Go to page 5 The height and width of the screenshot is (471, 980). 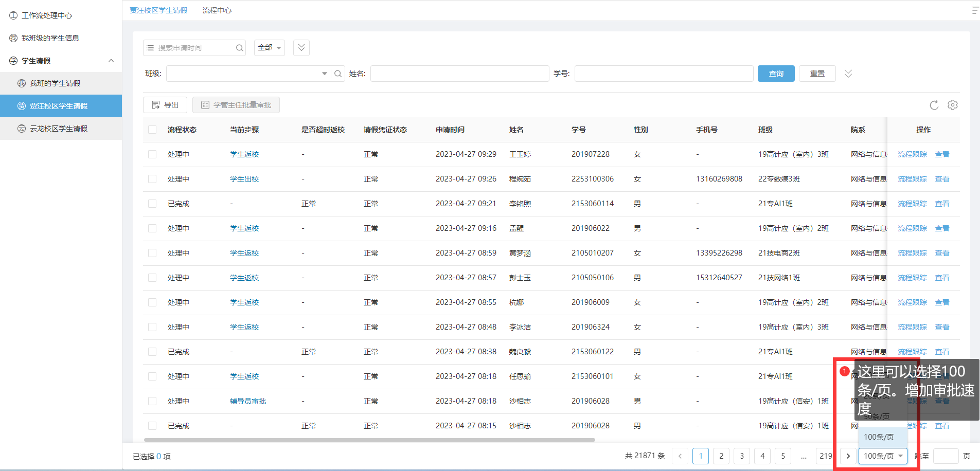pyautogui.click(x=783, y=456)
